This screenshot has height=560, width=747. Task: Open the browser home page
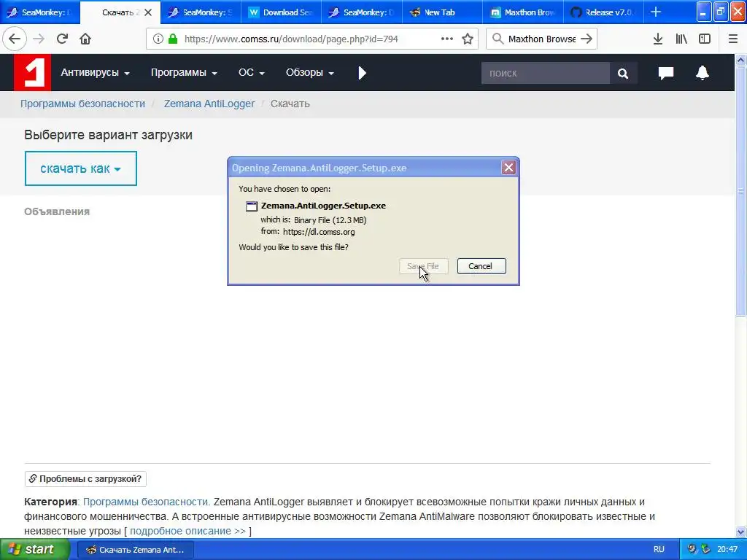[85, 39]
